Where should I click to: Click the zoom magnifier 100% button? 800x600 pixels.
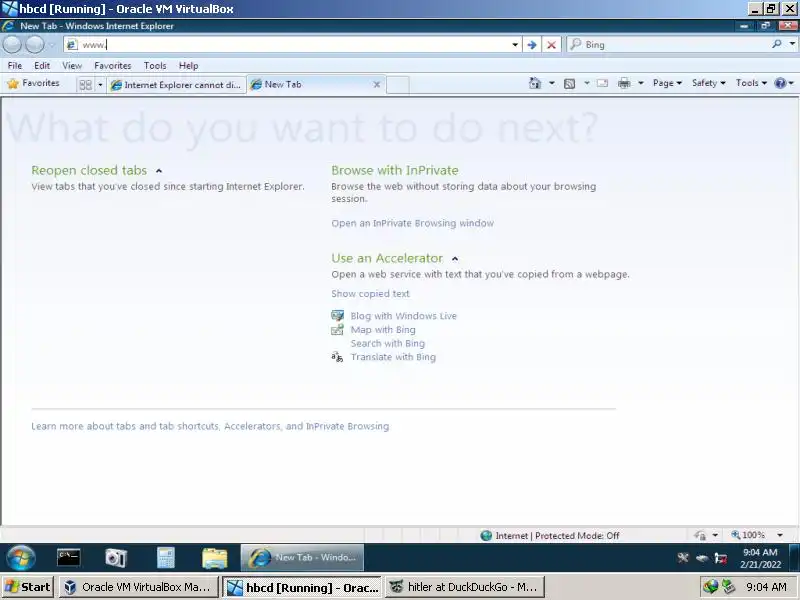coord(748,535)
